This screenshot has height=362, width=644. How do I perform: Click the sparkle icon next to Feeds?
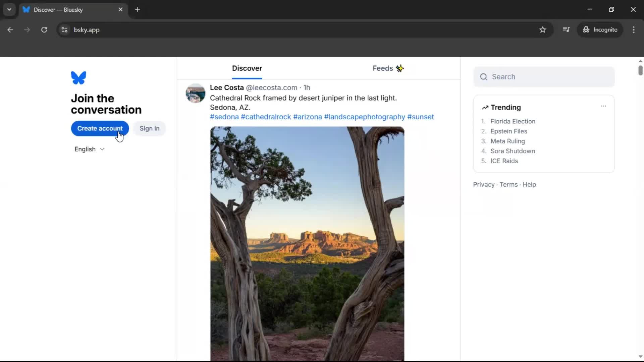(x=400, y=68)
